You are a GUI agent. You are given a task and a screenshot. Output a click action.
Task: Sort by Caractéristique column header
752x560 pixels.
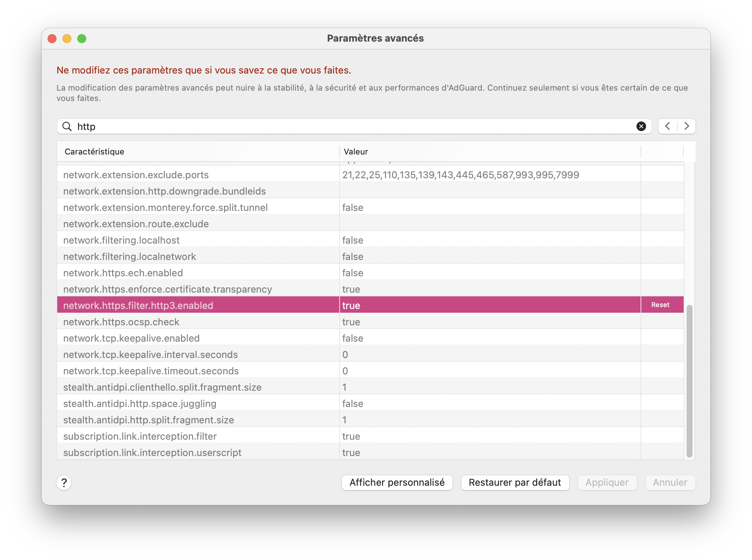[x=198, y=152]
